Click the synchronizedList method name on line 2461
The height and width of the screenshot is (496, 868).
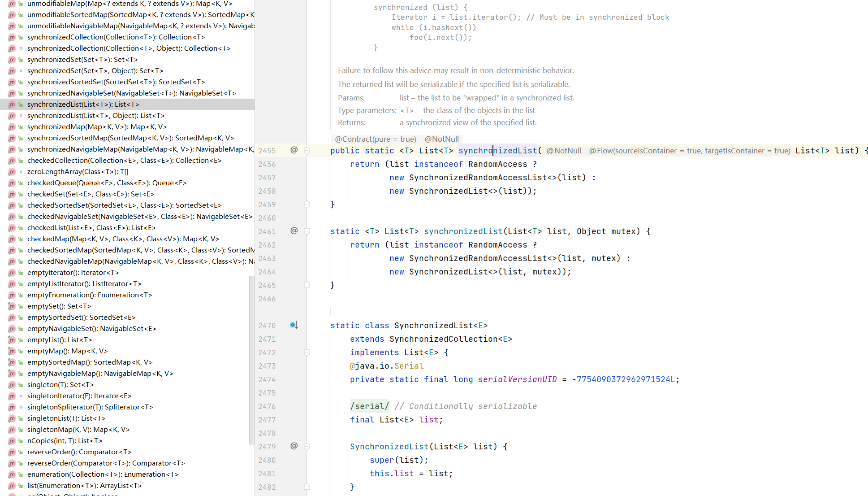point(463,231)
